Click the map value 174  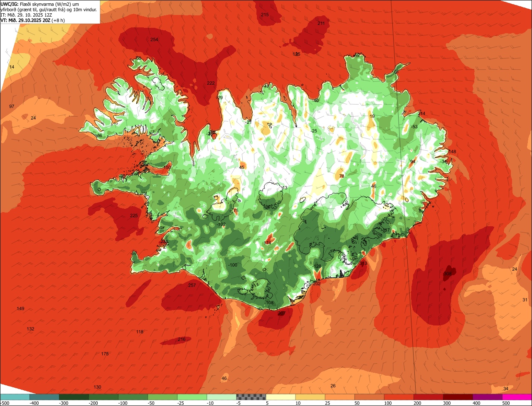click(267, 243)
